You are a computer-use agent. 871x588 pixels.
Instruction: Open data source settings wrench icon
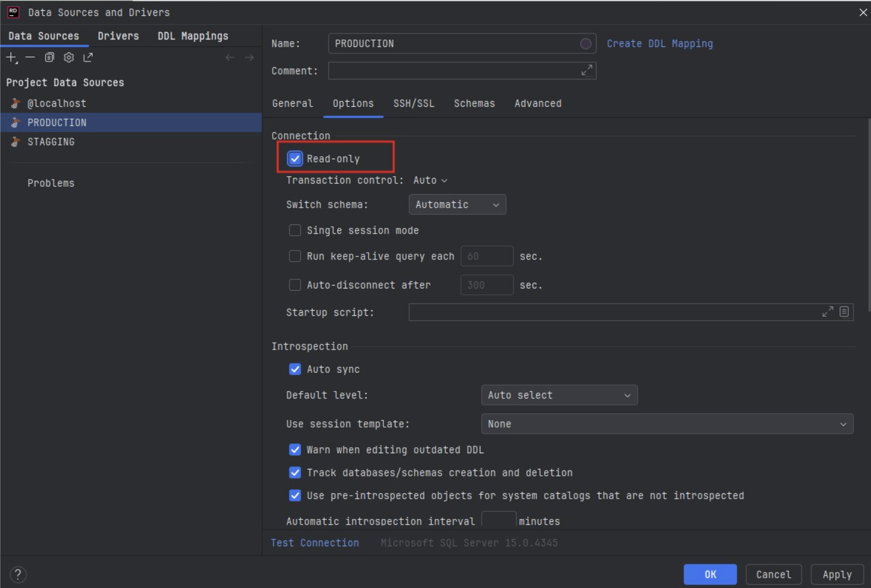[x=69, y=57]
